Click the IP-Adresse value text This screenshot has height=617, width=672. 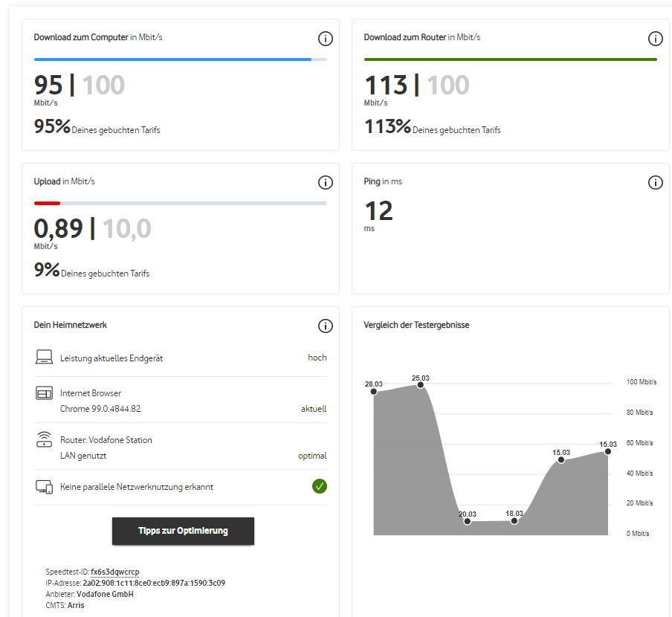point(154,583)
